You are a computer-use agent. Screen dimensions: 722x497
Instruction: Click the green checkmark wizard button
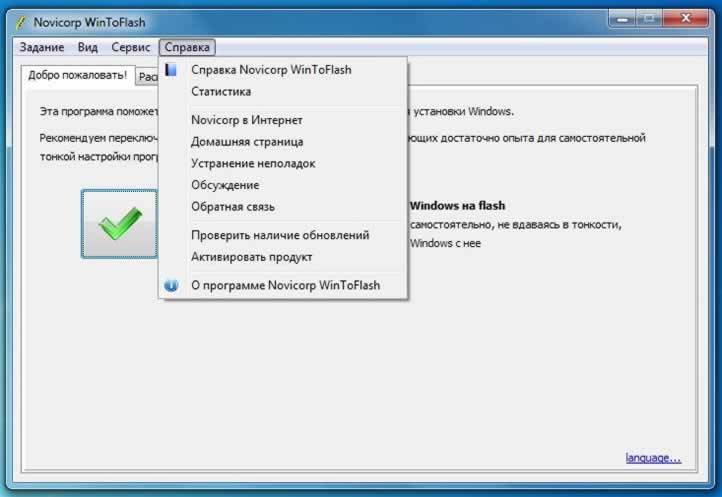pyautogui.click(x=119, y=224)
